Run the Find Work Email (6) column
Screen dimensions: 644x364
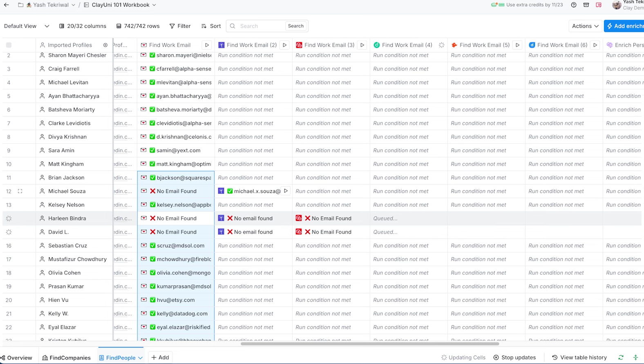(x=595, y=45)
